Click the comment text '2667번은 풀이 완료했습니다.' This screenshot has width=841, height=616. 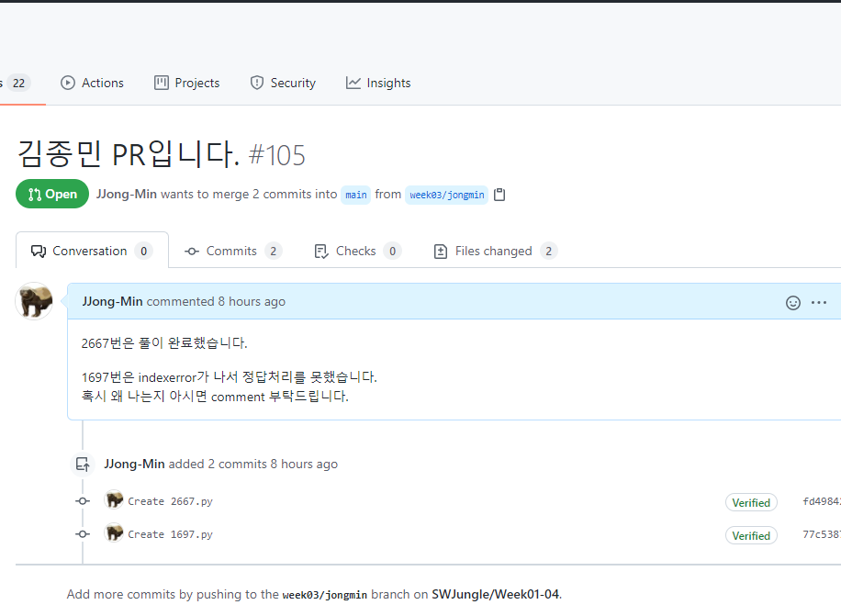point(164,343)
